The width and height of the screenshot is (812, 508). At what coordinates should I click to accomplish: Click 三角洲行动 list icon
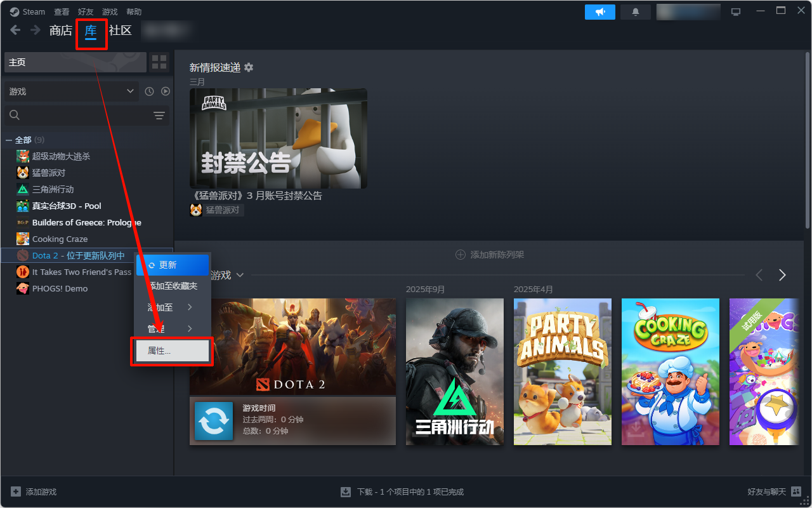coord(23,189)
